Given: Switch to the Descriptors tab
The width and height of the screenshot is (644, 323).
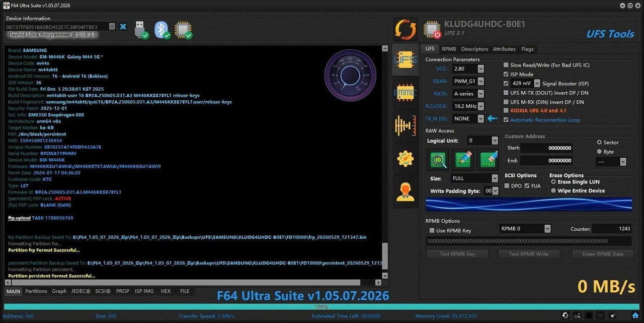Looking at the screenshot, I should point(474,49).
